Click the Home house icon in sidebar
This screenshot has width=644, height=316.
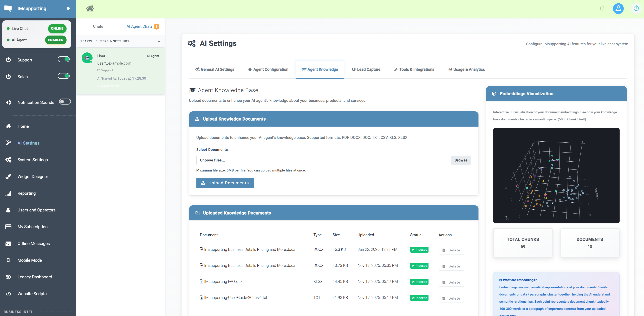(8, 126)
